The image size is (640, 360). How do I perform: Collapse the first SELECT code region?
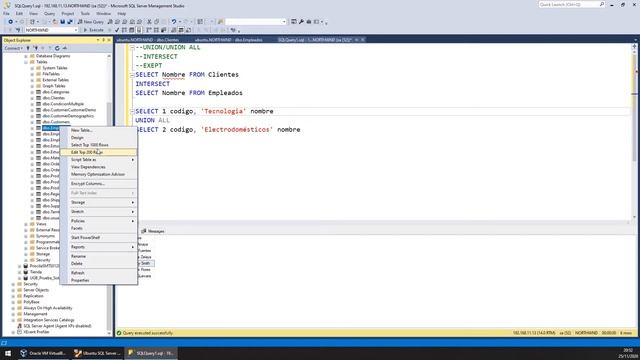132,75
